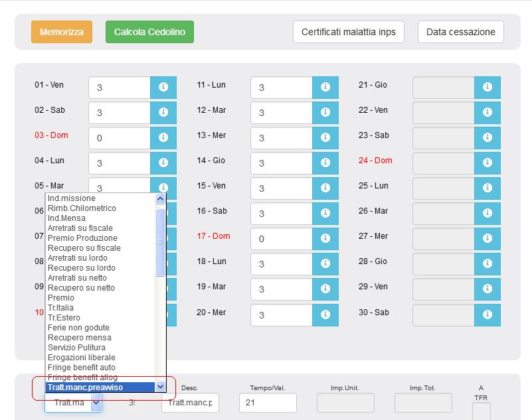Viewport: 532px width, 420px height.
Task: Open info icon for 20 - Mer
Action: tap(325, 315)
